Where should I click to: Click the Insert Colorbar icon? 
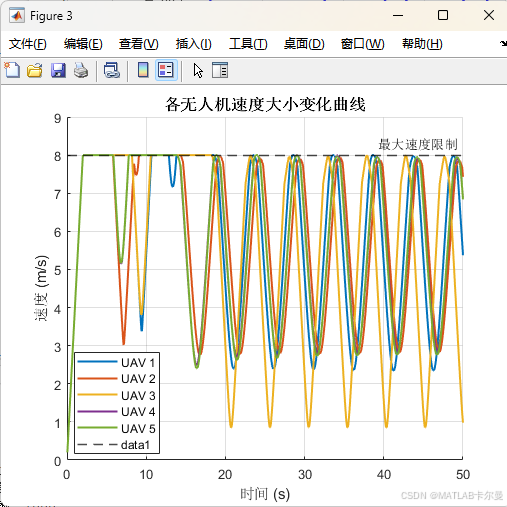(x=143, y=70)
